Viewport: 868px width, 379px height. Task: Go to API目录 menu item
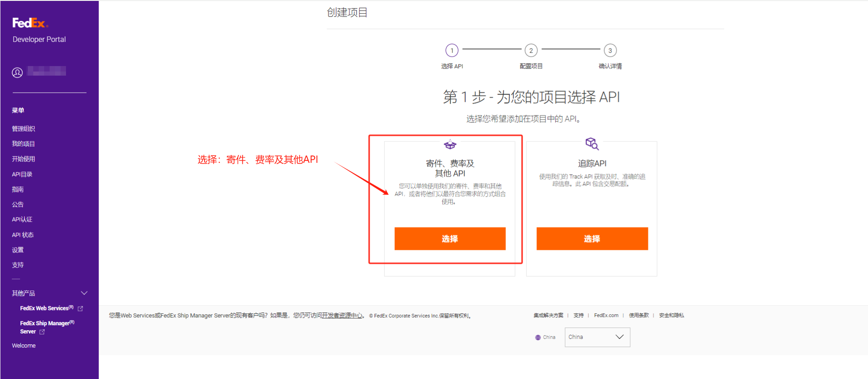[22, 174]
